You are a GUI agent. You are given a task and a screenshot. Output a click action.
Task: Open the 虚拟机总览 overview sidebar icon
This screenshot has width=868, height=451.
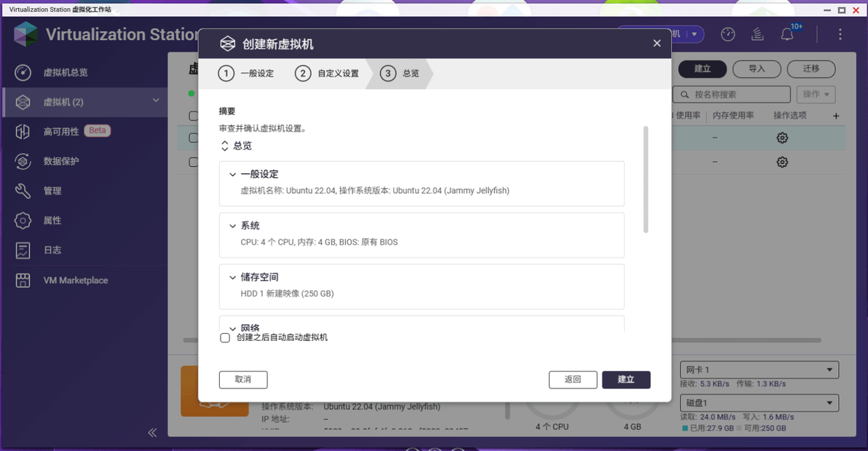(23, 73)
